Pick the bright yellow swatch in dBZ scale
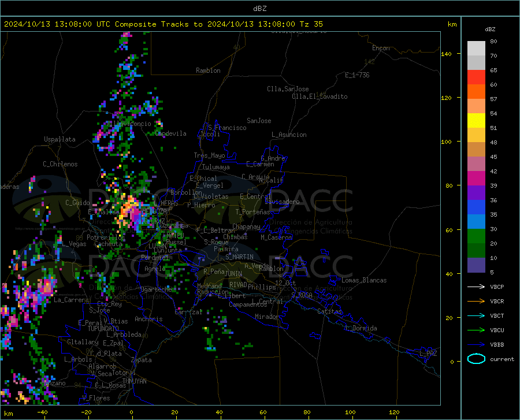Viewport: 520px width, 420px height. 476,121
